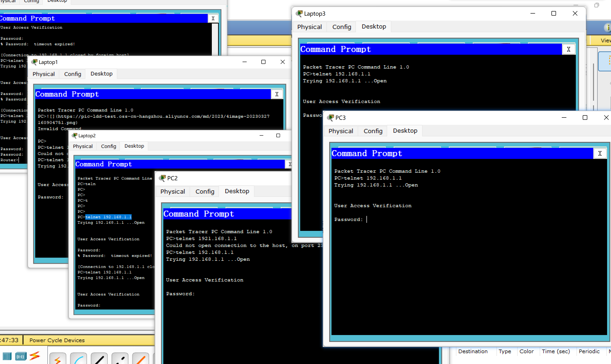The width and height of the screenshot is (611, 364).
Task: Close PC3's Command Prompt with X
Action: tap(600, 154)
